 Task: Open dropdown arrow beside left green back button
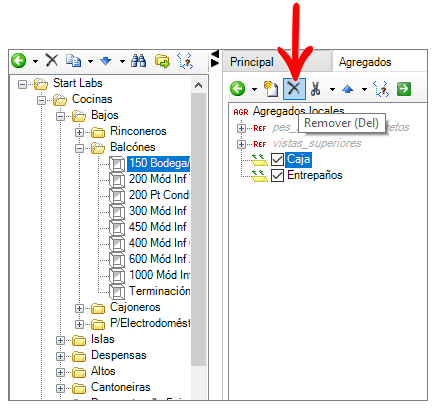(35, 61)
